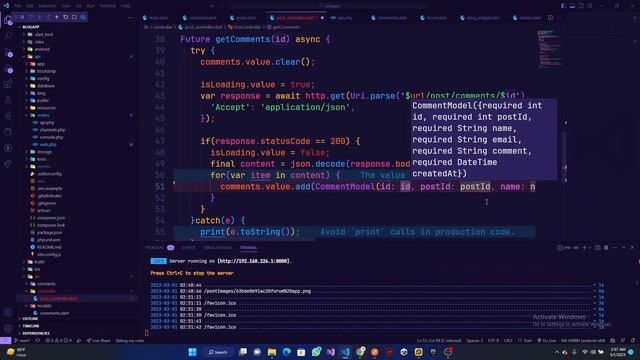The image size is (640, 360).
Task: Stop debugging using the square stop icon
Action: pos(74,17)
